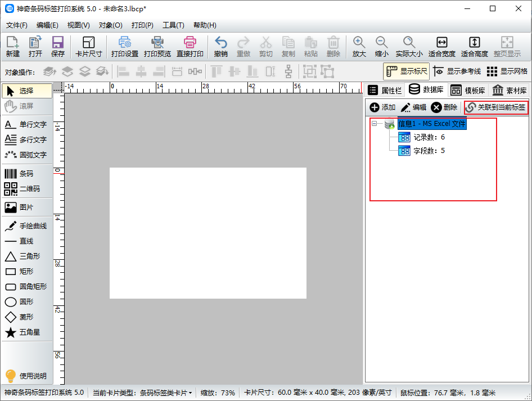Set view to 实际大小 actual size
The height and width of the screenshot is (401, 532).
pos(409,47)
